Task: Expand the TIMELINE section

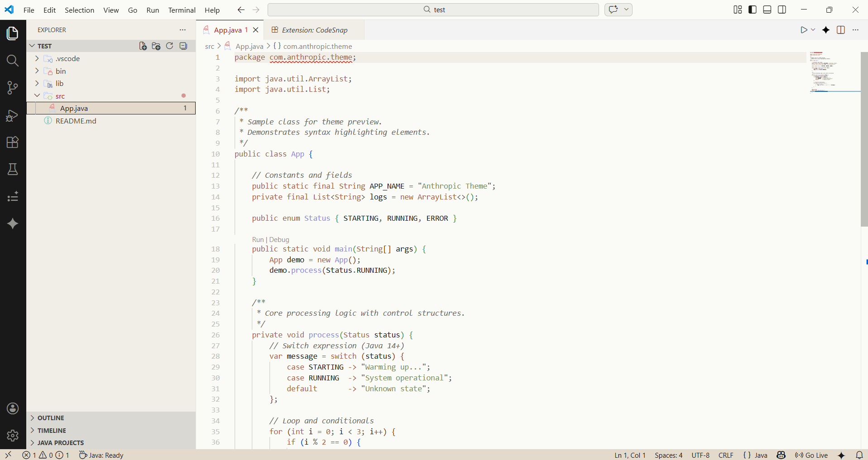Action: pos(111,431)
